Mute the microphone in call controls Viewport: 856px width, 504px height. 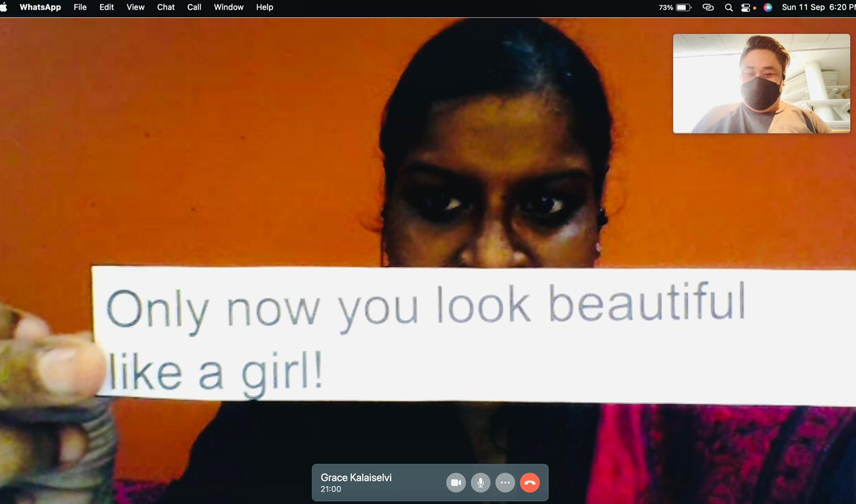click(480, 483)
